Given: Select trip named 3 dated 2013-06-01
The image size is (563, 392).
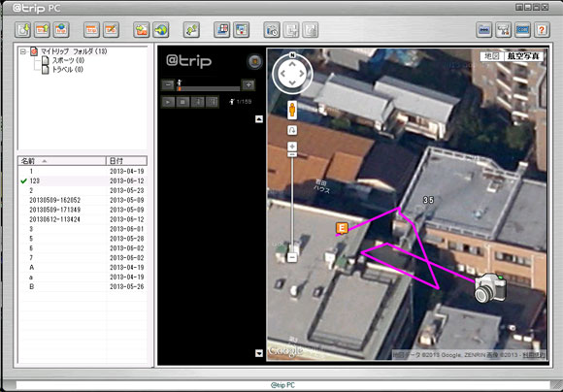Looking at the screenshot, I should click(83, 229).
